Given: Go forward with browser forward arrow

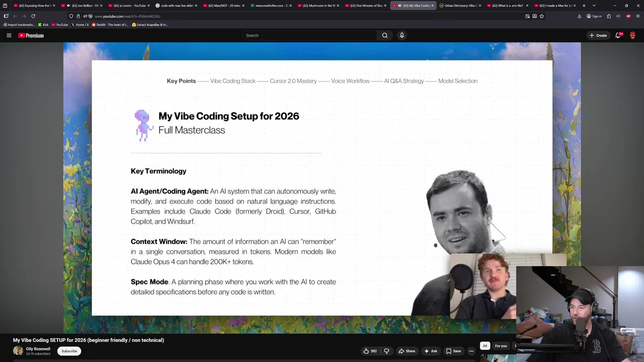Looking at the screenshot, I should tap(24, 16).
